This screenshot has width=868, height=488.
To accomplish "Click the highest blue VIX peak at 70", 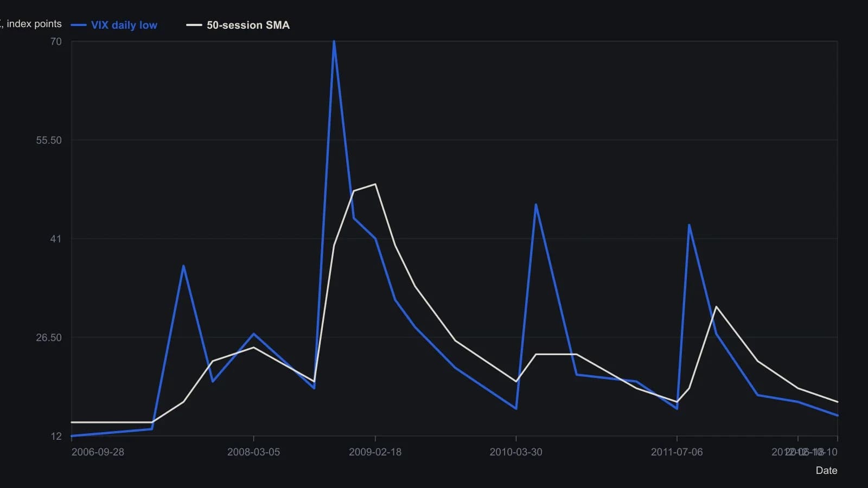I will [334, 42].
